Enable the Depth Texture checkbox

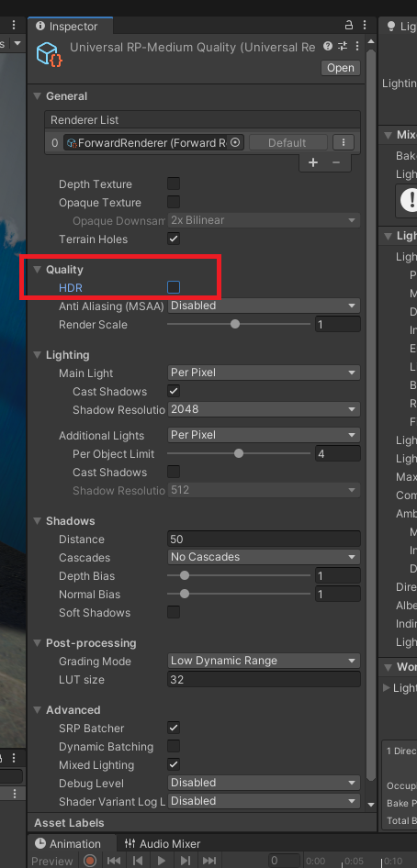click(x=174, y=184)
